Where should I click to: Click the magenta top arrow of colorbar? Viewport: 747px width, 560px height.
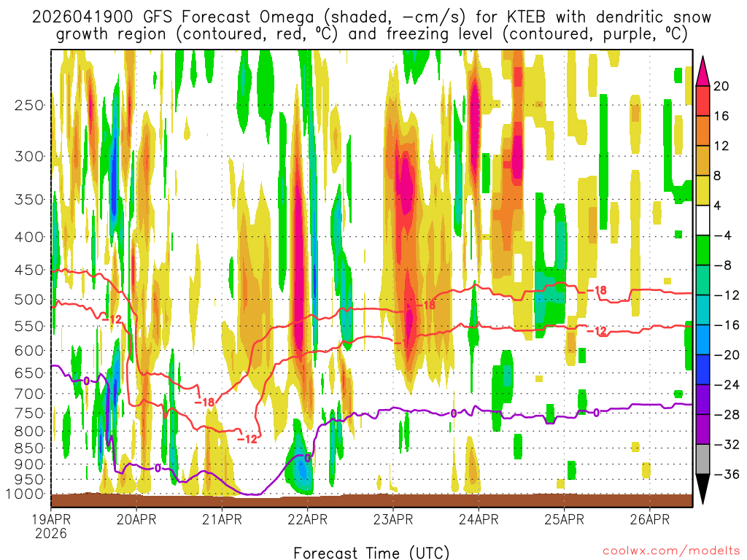pyautogui.click(x=703, y=71)
